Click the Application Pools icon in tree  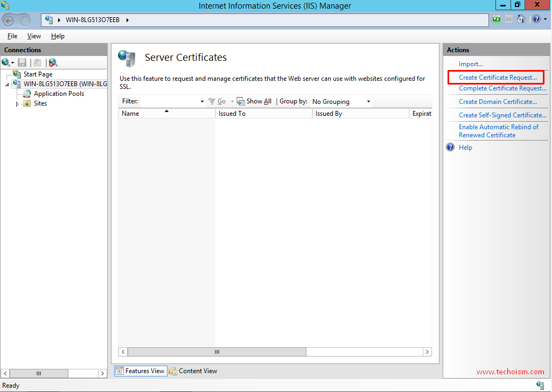[27, 94]
